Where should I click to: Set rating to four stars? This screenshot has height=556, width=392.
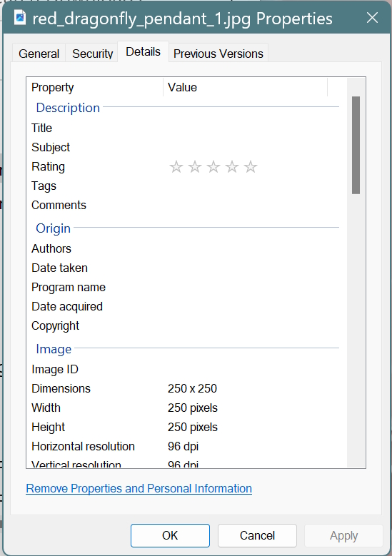point(232,167)
